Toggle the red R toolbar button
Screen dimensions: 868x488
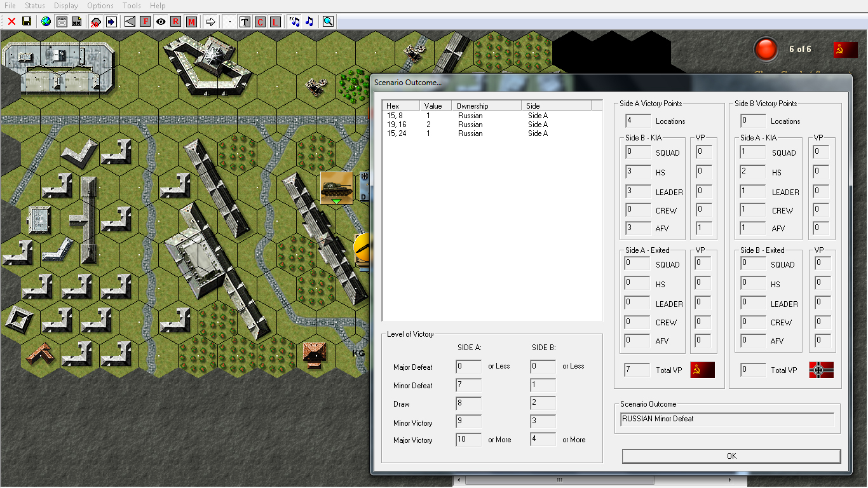point(176,22)
